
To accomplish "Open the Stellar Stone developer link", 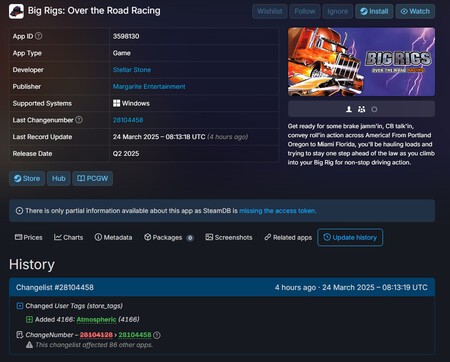I will tap(132, 70).
